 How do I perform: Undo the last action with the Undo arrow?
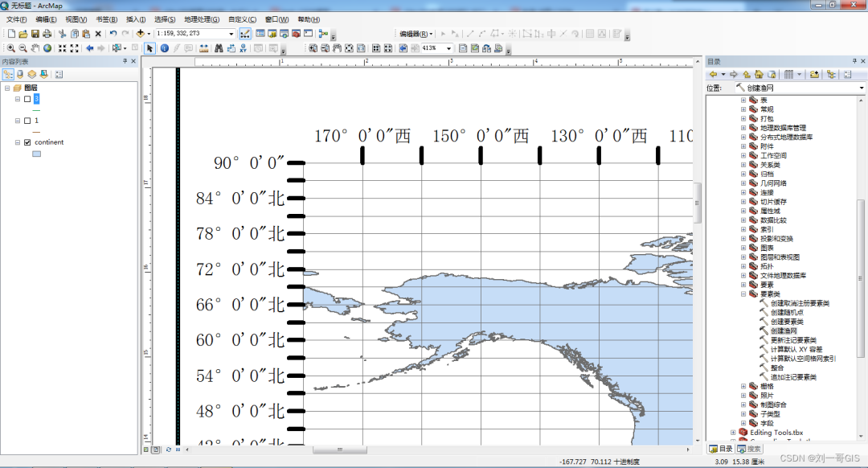pos(113,34)
